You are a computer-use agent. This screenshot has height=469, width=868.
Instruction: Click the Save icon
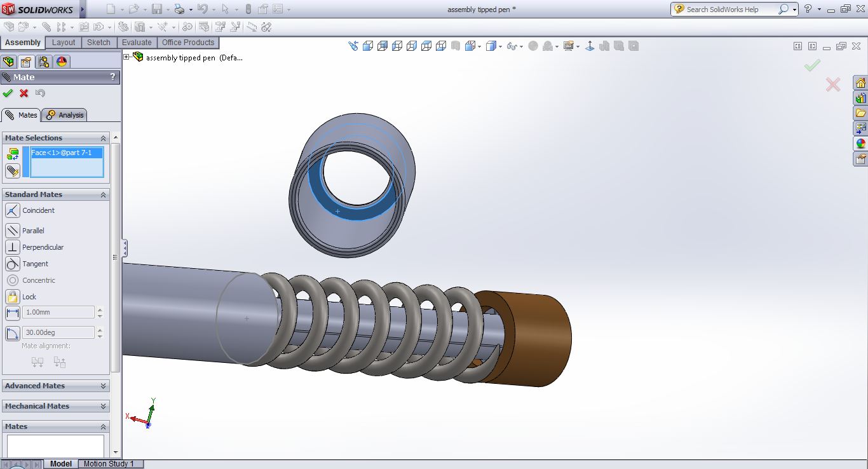157,9
